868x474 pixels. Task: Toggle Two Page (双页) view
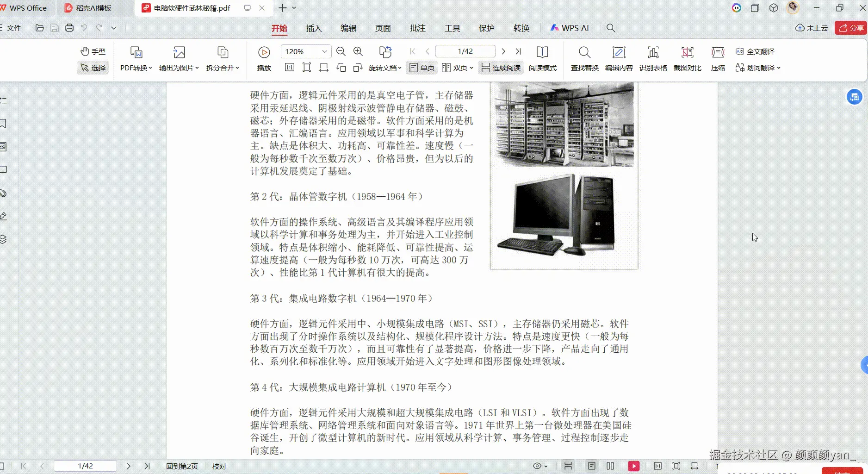tap(457, 68)
